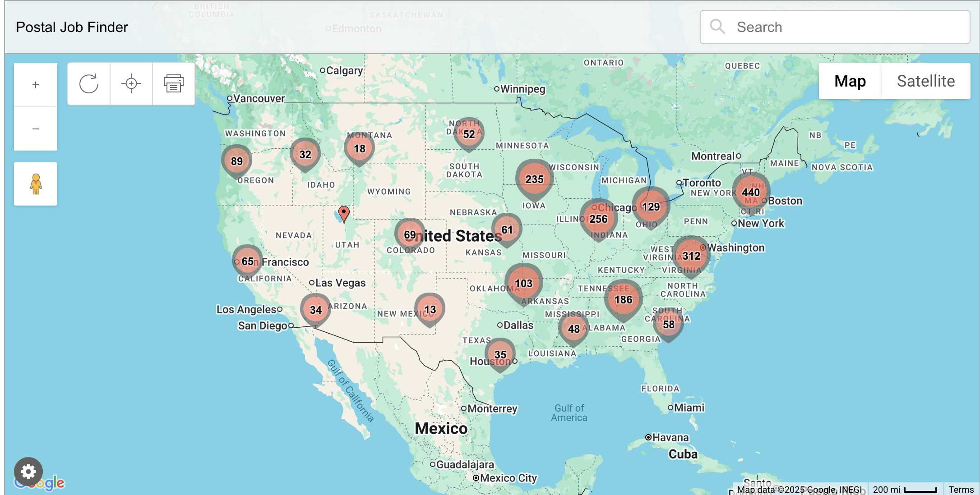Click the Monterrey city label
The height and width of the screenshot is (495, 980).
492,408
